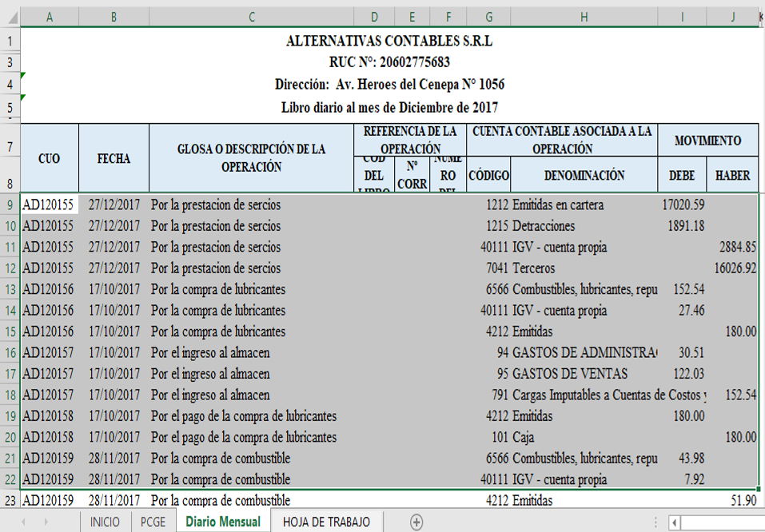765x532 pixels.
Task: Add a new sheet with plus icon
Action: point(416,522)
